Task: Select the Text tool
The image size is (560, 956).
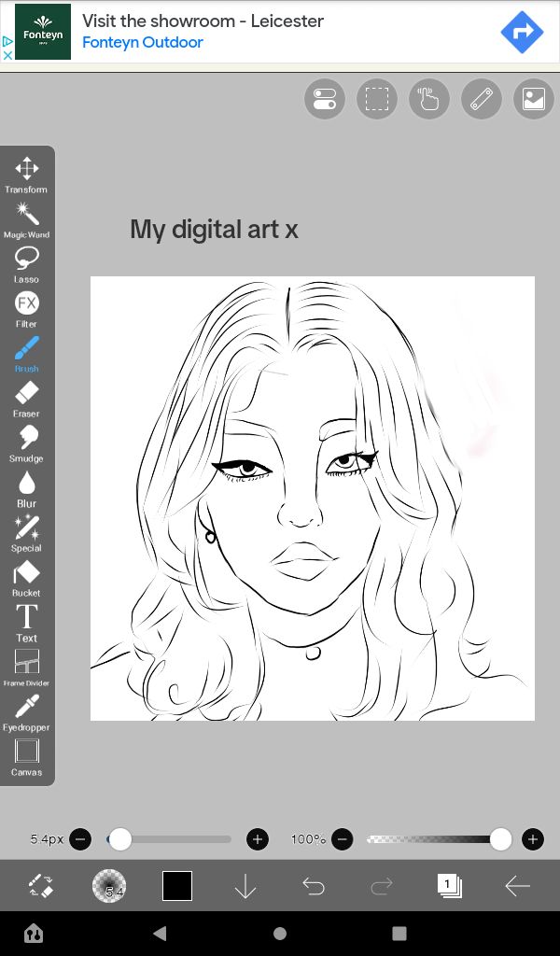Action: [x=26, y=623]
